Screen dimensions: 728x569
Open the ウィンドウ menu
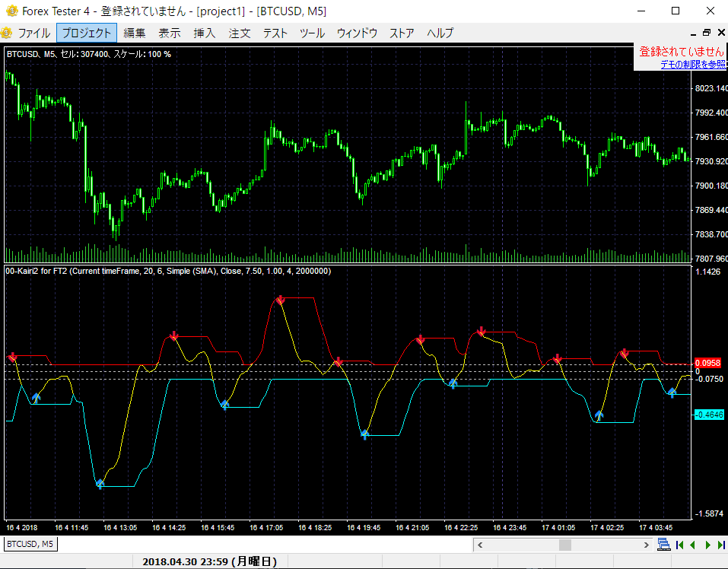pos(357,33)
